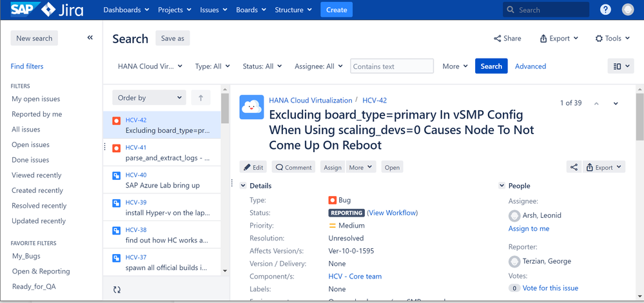The width and height of the screenshot is (644, 303).
Task: Click the top Search input field
Action: [x=546, y=10]
